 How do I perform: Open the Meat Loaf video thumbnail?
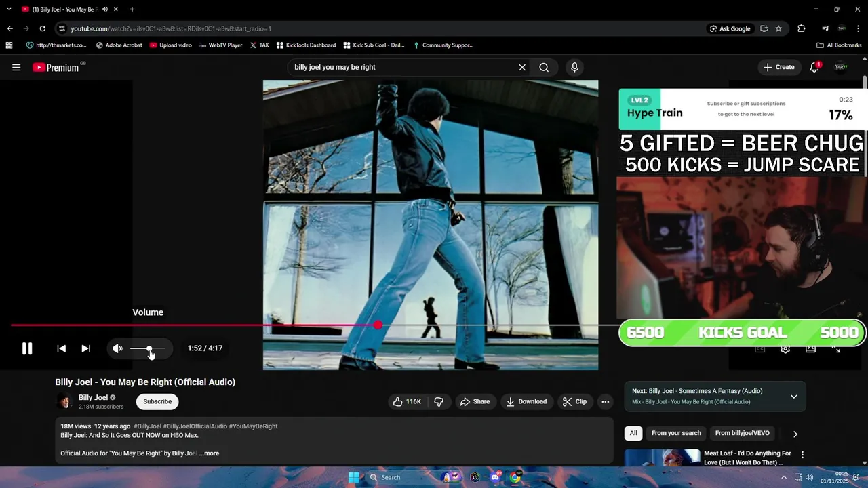pos(663,457)
